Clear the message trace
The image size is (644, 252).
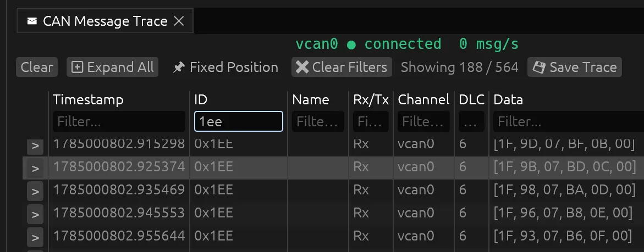37,67
